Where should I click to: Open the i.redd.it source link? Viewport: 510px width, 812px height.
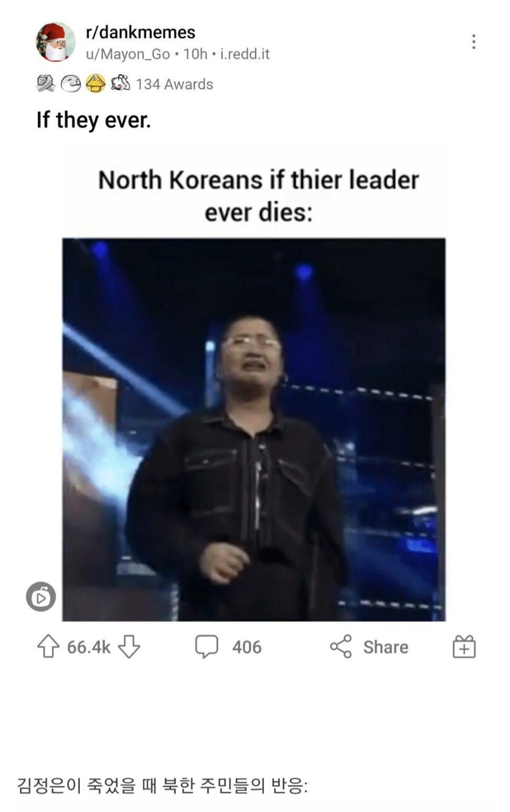[245, 54]
